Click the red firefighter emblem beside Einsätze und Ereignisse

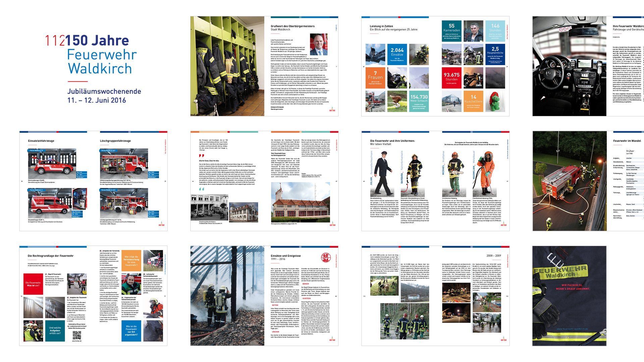point(326,258)
